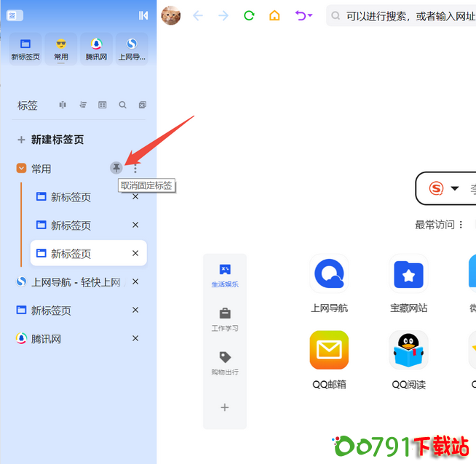Collapse the sidebar panel
This screenshot has width=476, height=464.
point(143,15)
